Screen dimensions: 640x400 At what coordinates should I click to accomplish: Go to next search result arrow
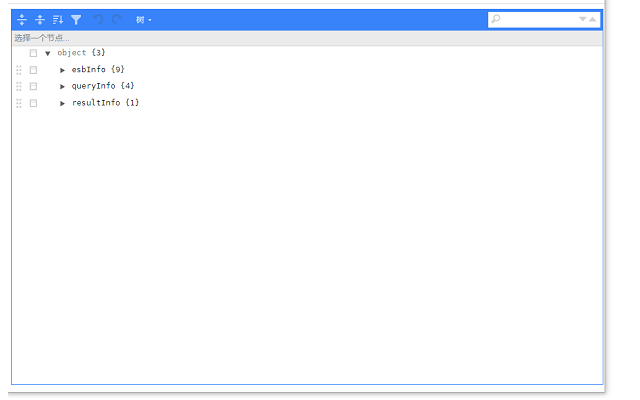[x=583, y=19]
